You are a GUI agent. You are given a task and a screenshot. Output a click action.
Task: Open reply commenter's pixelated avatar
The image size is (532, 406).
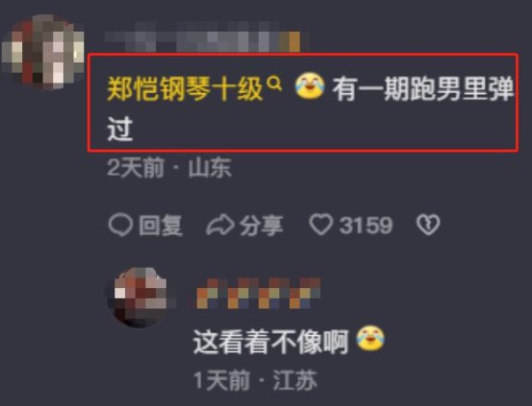[140, 298]
